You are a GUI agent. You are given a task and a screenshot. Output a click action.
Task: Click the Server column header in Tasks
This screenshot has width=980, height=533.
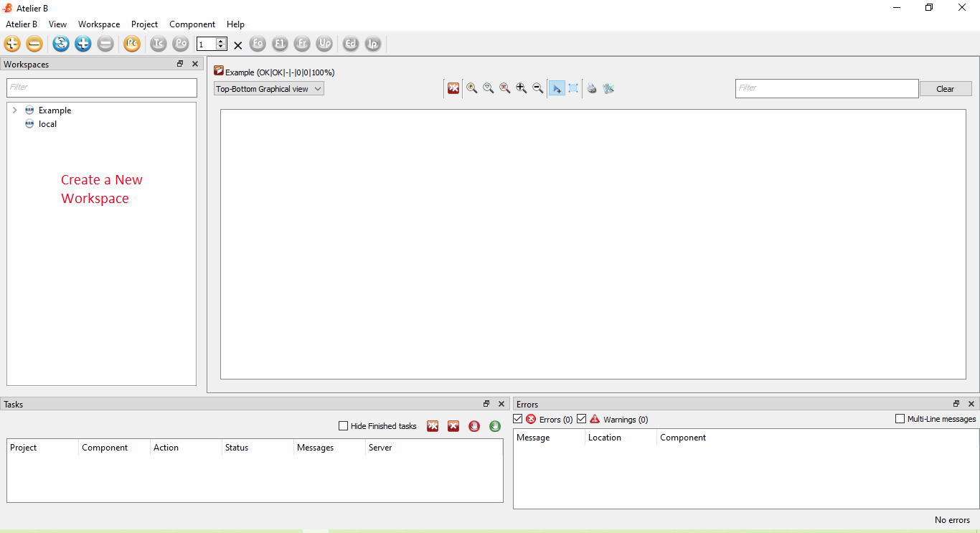pos(434,448)
